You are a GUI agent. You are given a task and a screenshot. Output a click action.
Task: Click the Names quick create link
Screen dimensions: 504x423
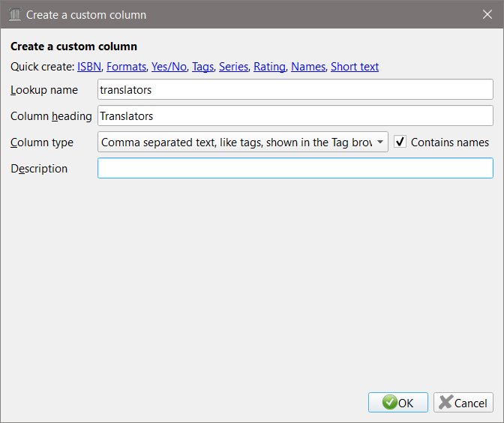(308, 67)
